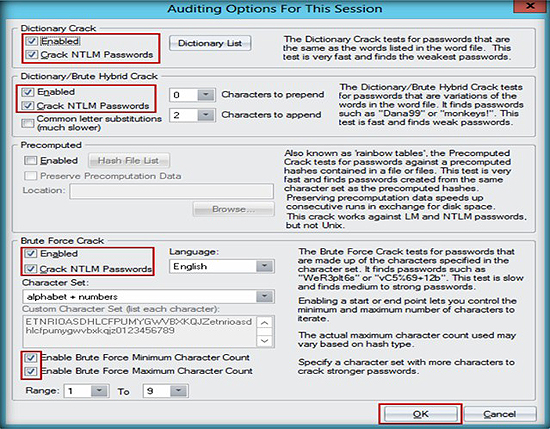Click scroll down arrow of custom character set
This screenshot has width=550, height=429.
(x=265, y=341)
